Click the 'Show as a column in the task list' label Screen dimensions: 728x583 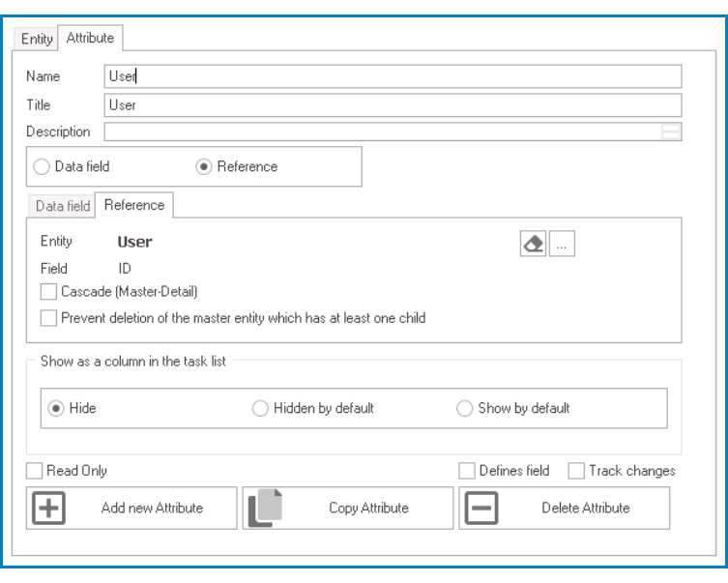pos(132,362)
